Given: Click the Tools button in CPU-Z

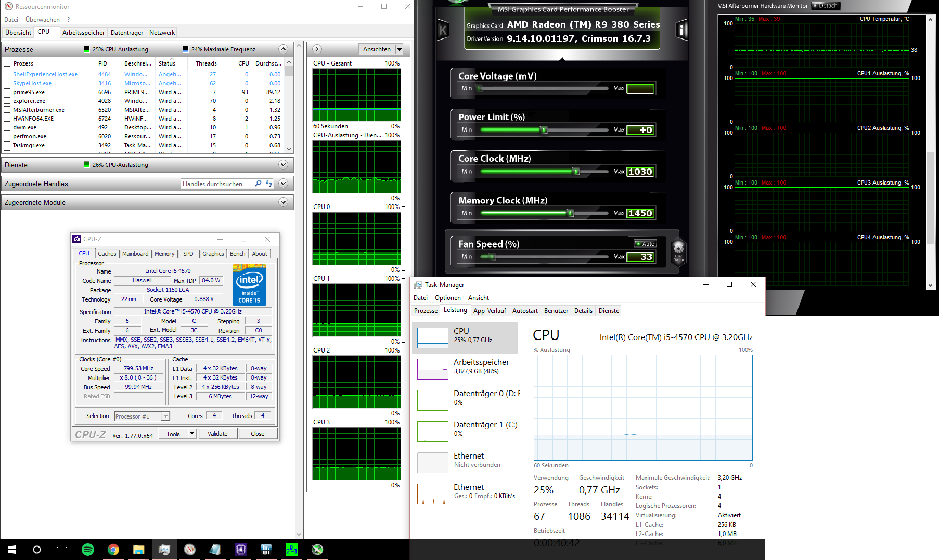Looking at the screenshot, I should coord(173,434).
